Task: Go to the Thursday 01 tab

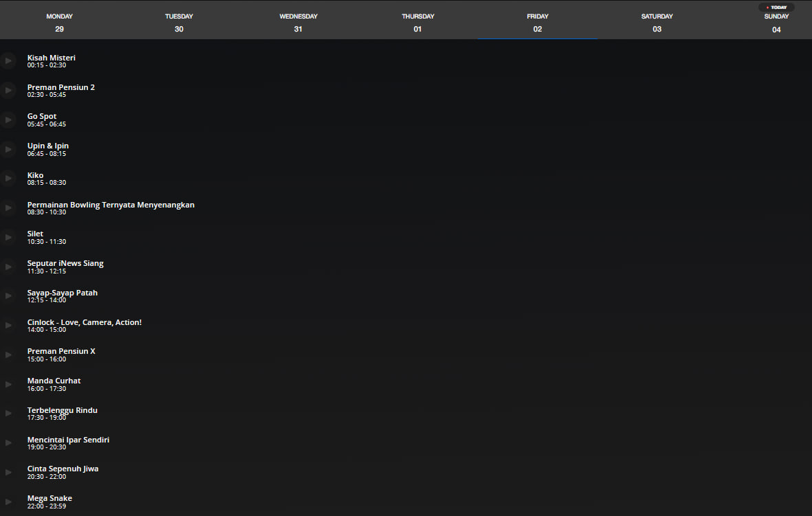Action: 418,23
